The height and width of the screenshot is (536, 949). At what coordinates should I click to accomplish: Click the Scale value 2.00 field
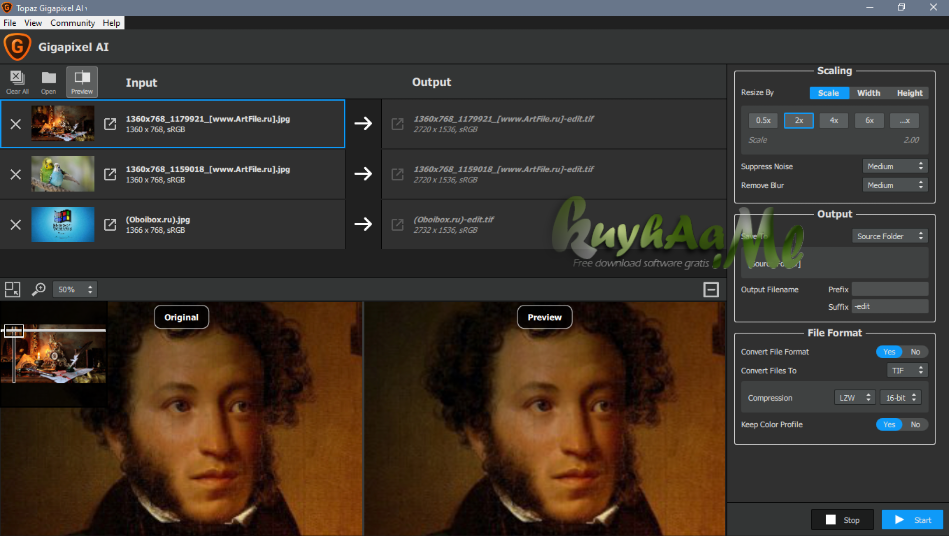tap(911, 140)
